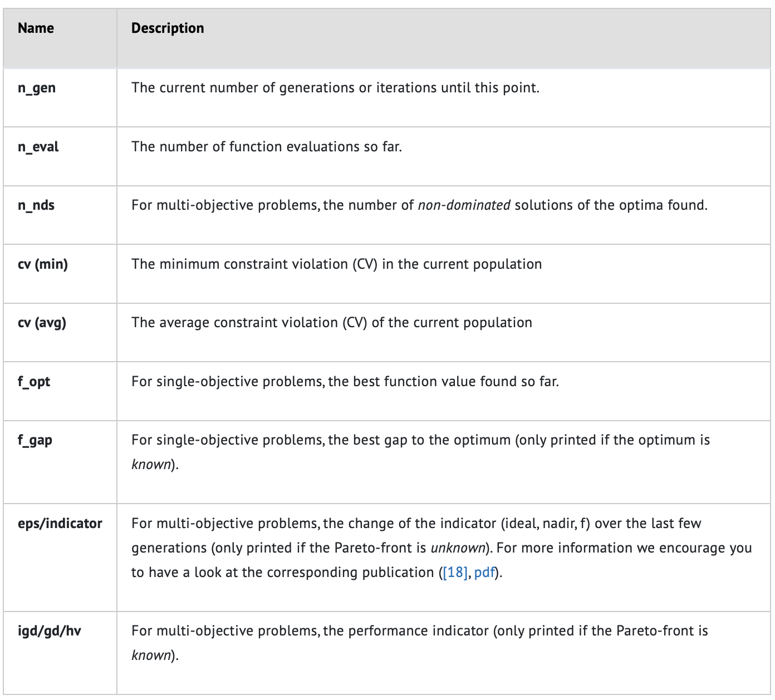The width and height of the screenshot is (775, 700).
Task: Select the n_eval name cell
Action: (38, 147)
